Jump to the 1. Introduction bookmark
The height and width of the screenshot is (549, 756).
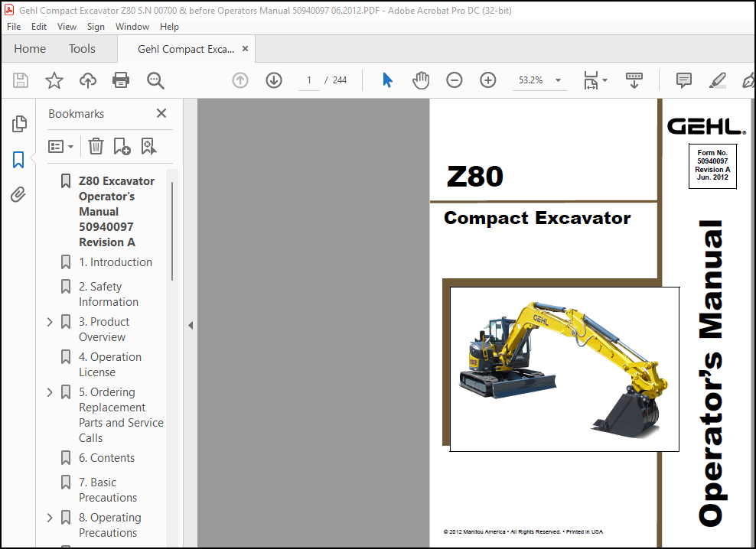[116, 262]
